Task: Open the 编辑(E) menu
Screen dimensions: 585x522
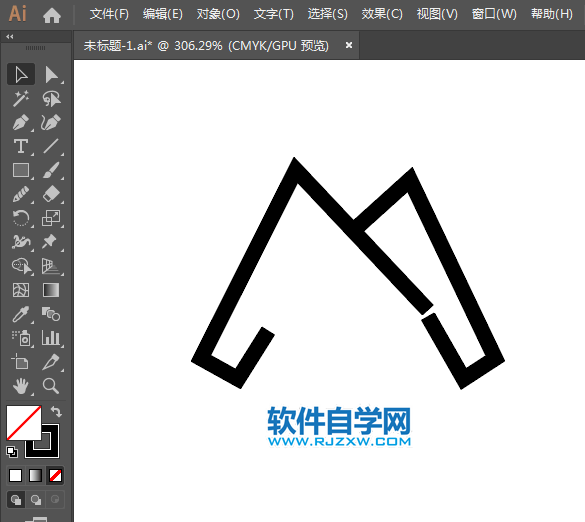Action: click(163, 15)
